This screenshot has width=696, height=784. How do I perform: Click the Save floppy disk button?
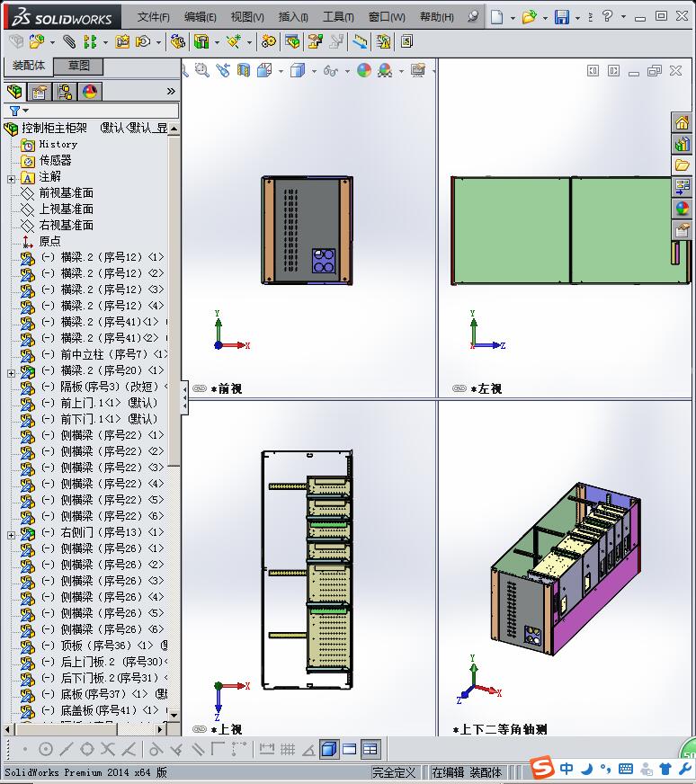[x=562, y=17]
